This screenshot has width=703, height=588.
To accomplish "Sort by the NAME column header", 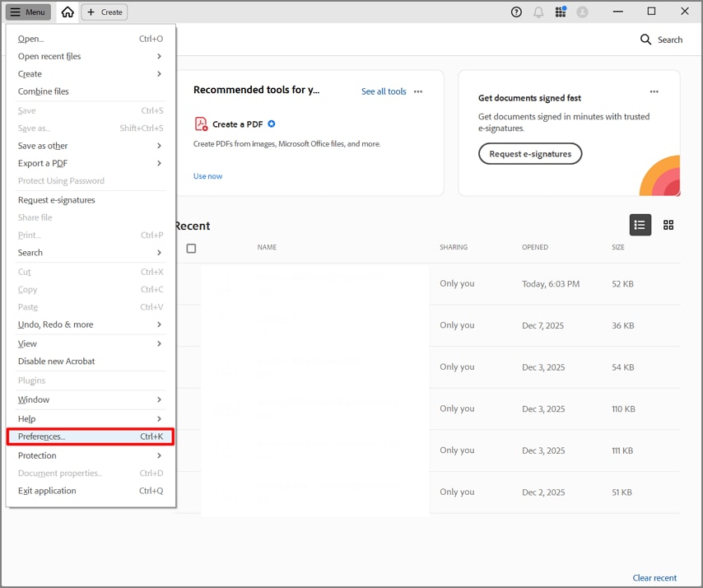I will tap(267, 247).
